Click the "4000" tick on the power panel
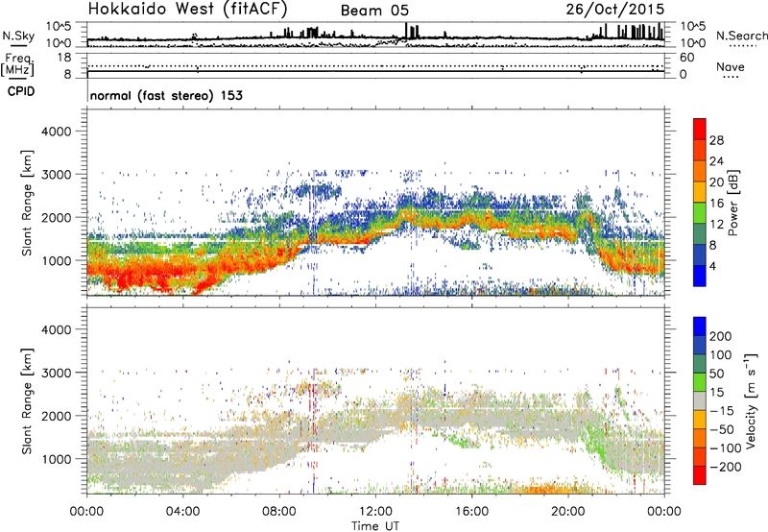768x532 pixels. [x=56, y=132]
